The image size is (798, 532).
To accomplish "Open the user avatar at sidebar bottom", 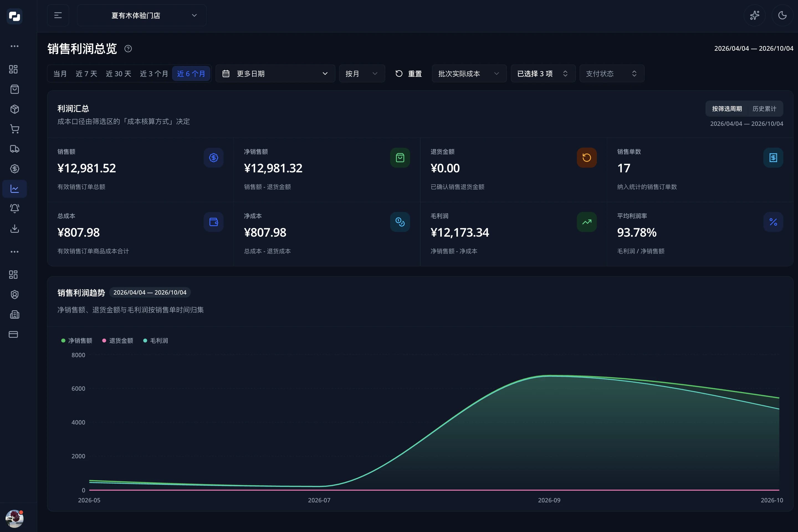I will pyautogui.click(x=14, y=518).
